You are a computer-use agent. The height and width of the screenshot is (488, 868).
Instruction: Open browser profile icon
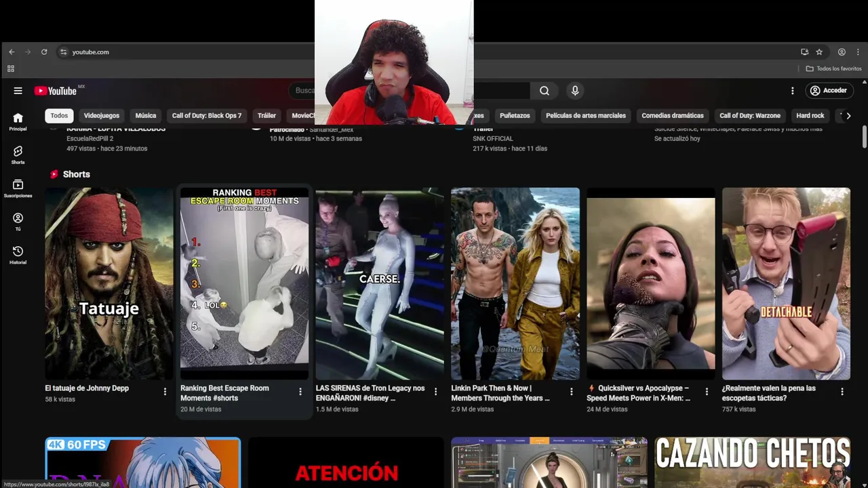click(x=842, y=52)
